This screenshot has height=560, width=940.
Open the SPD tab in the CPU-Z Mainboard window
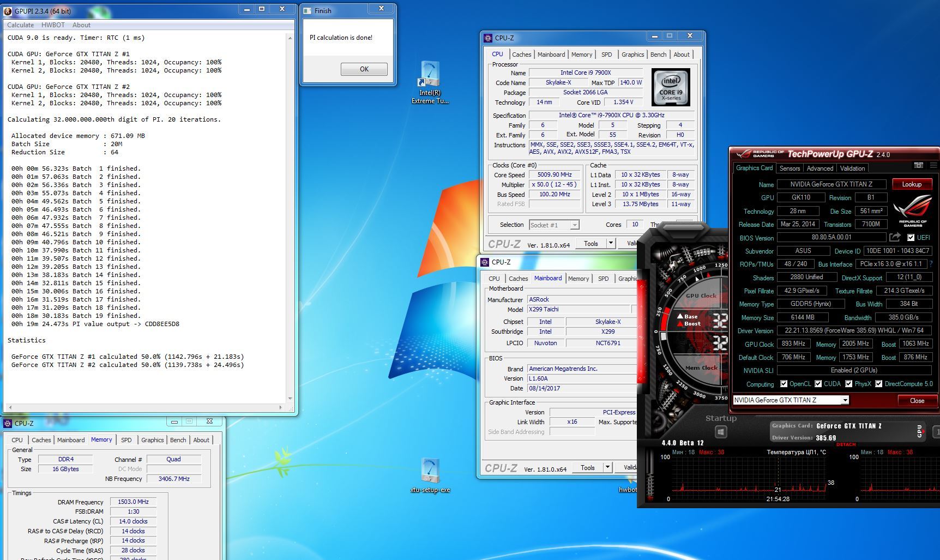pos(603,279)
